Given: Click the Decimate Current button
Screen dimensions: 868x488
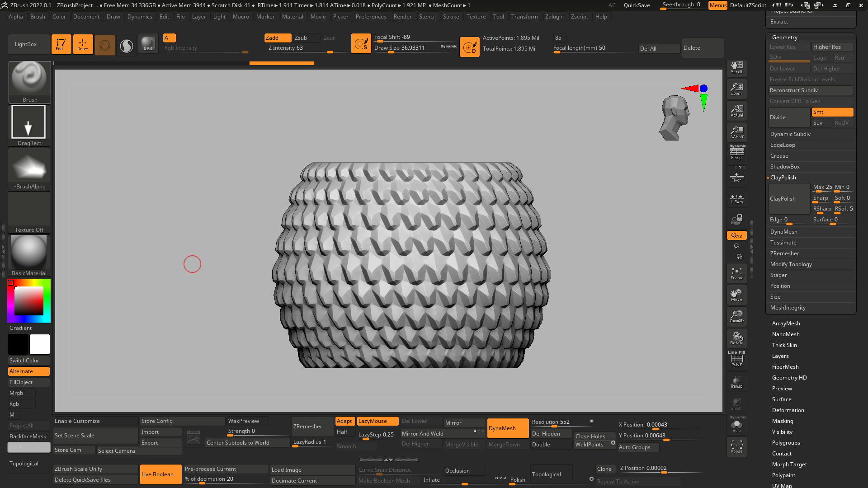Looking at the screenshot, I should click(x=312, y=481).
